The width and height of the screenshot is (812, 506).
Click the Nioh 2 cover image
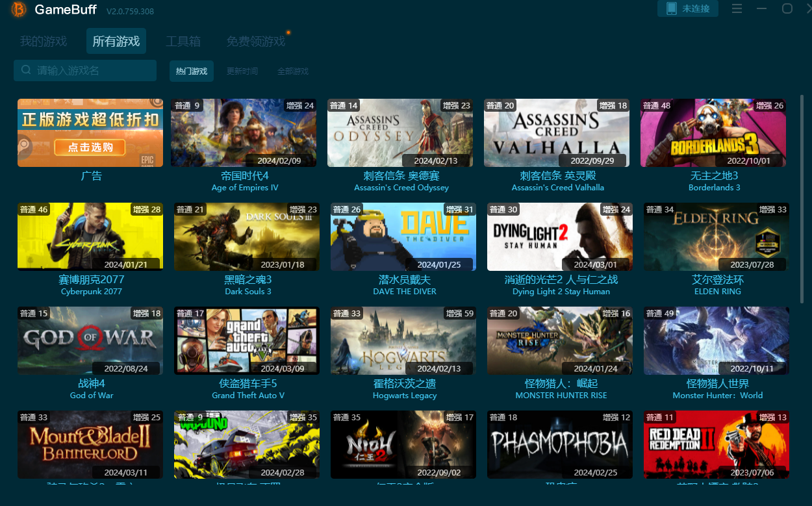click(403, 445)
